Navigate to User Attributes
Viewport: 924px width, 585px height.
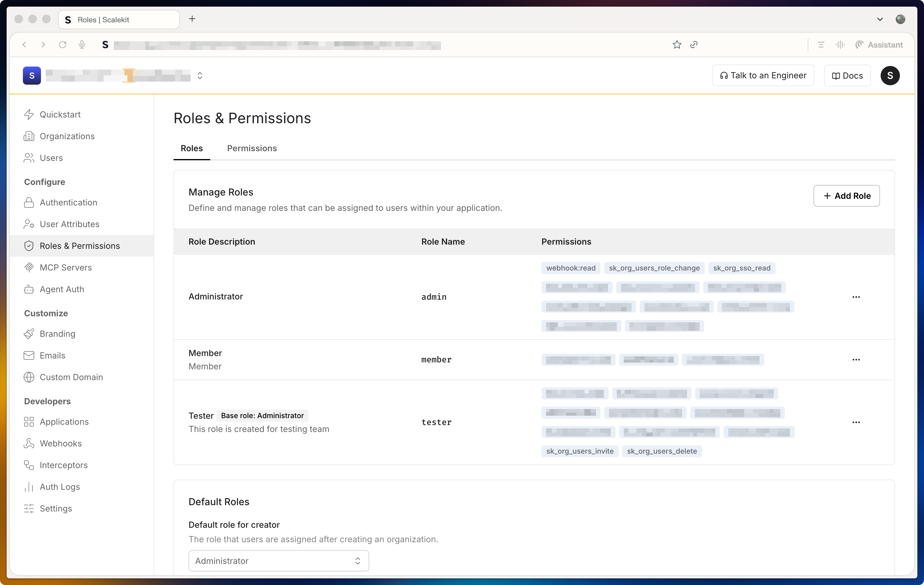pos(70,224)
